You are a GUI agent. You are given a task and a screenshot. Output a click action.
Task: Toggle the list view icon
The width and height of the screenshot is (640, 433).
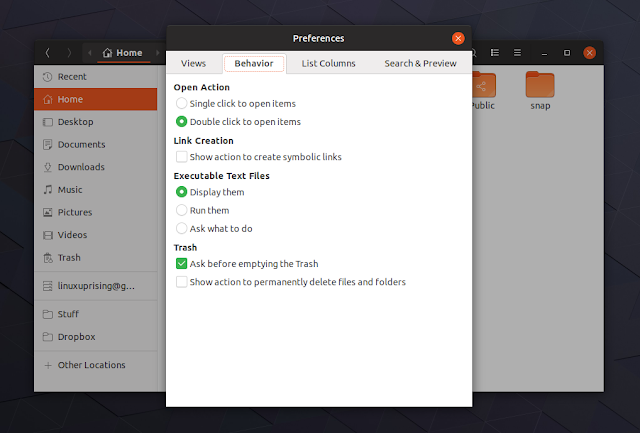(496, 52)
